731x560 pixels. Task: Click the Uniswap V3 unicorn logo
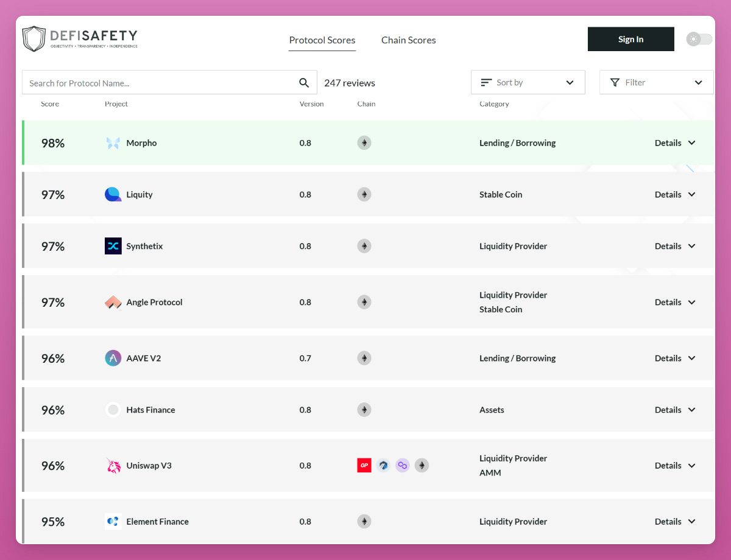tap(113, 466)
